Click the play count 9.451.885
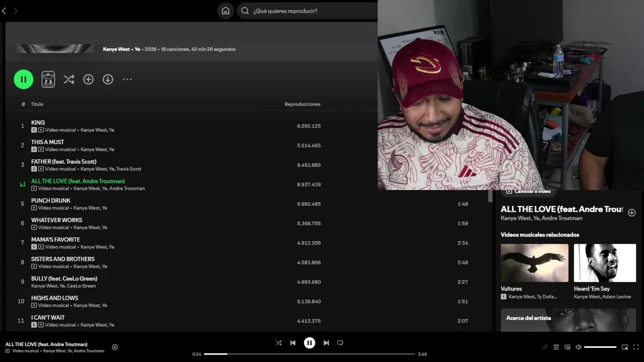Image resolution: width=644 pixels, height=362 pixels. 308,165
